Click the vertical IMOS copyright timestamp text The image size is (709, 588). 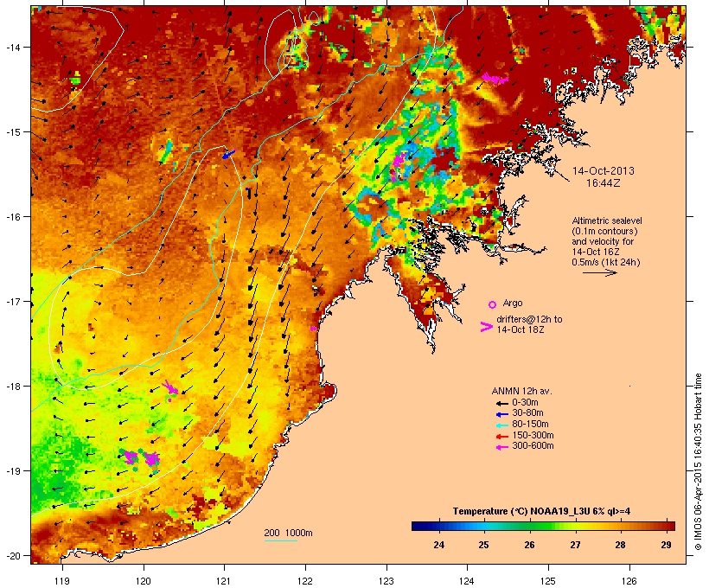click(698, 462)
